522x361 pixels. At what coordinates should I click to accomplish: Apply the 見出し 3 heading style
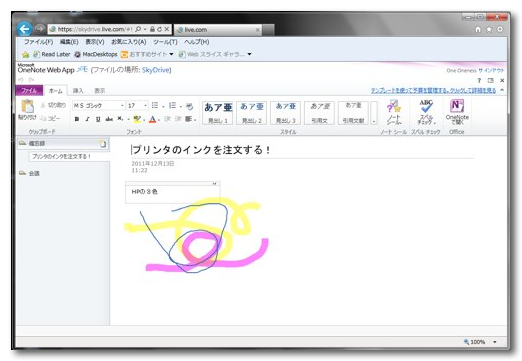click(x=286, y=113)
